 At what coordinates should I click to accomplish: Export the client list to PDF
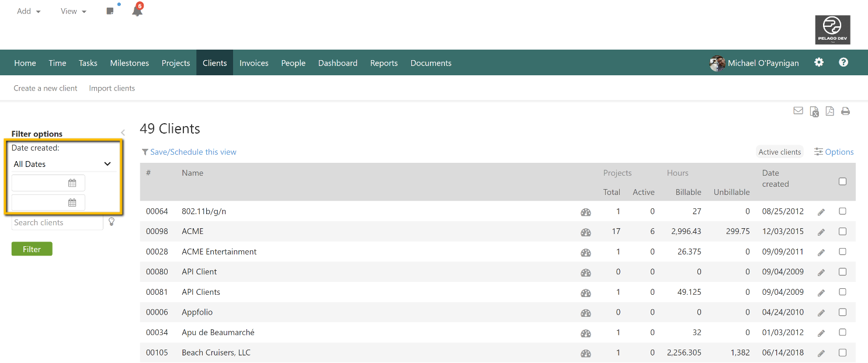pos(829,111)
